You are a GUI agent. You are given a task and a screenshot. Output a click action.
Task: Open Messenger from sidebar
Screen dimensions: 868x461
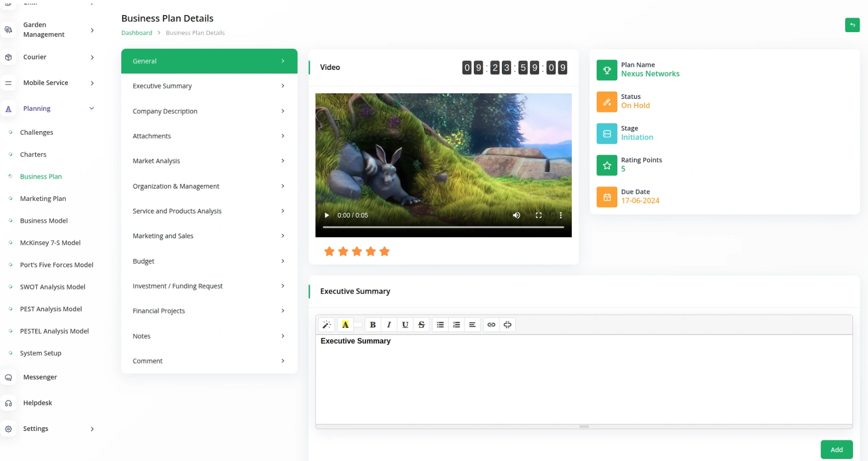[40, 377]
